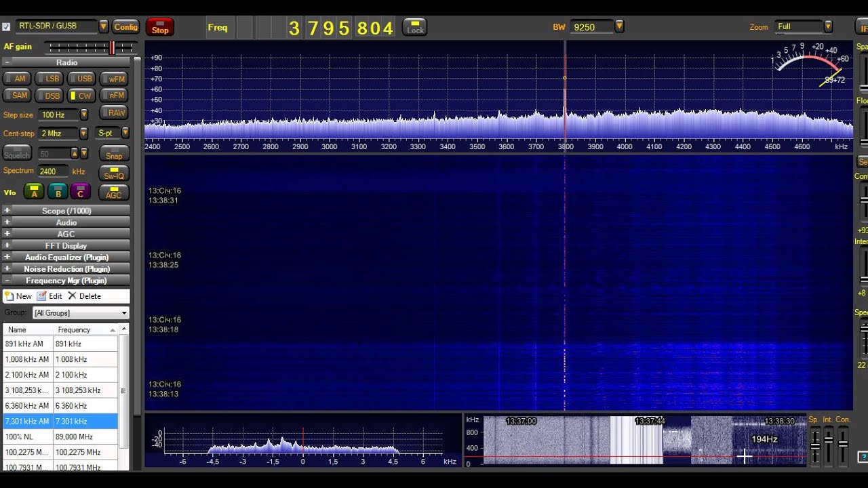Open the RTL-SDR / GUSB device dropdown
The width and height of the screenshot is (868, 488).
click(103, 26)
